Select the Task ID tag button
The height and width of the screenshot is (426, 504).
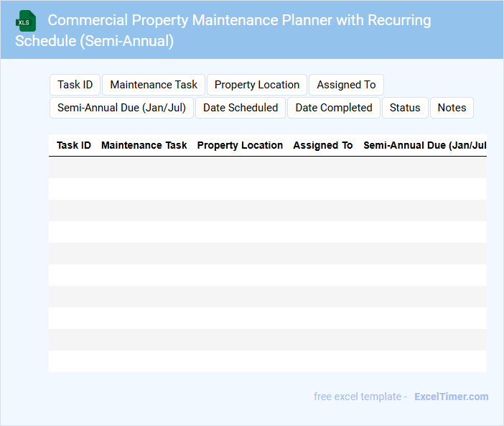click(x=75, y=85)
